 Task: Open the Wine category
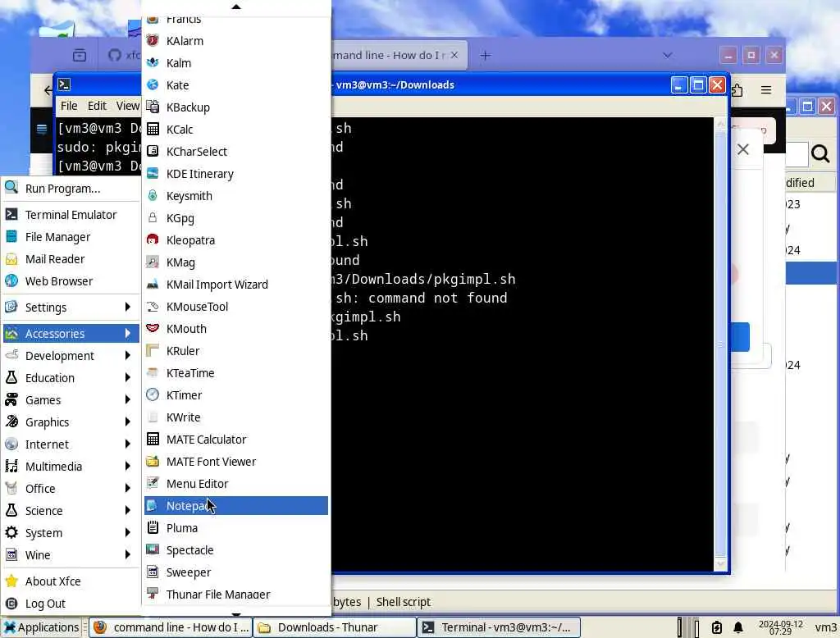[x=71, y=555]
